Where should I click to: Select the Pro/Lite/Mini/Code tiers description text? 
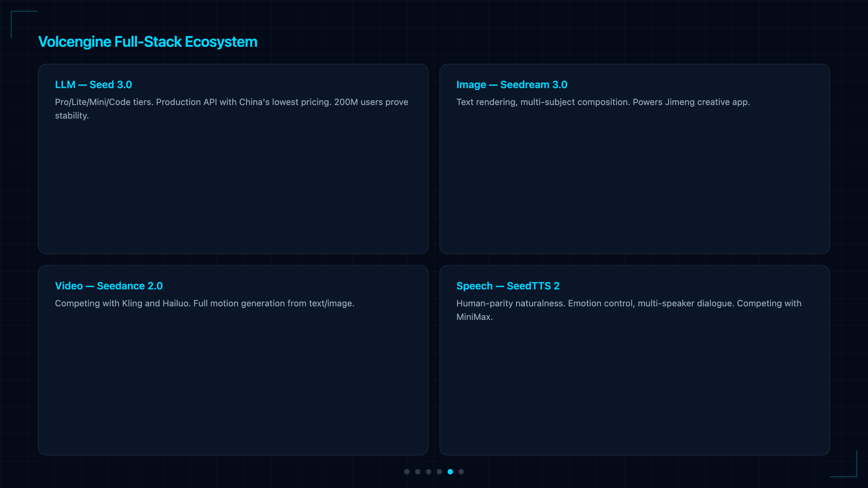(232, 109)
